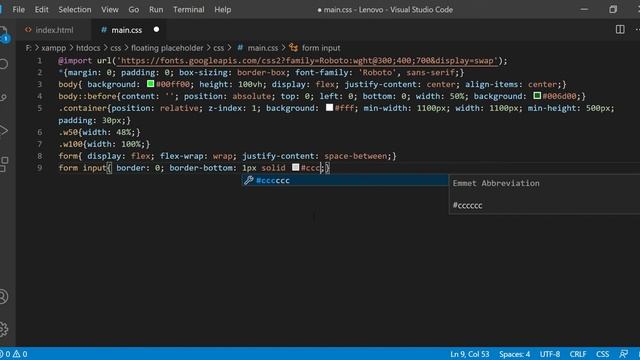The height and width of the screenshot is (360, 640).
Task: Open the editor More Actions ellipsis
Action: click(x=637, y=29)
